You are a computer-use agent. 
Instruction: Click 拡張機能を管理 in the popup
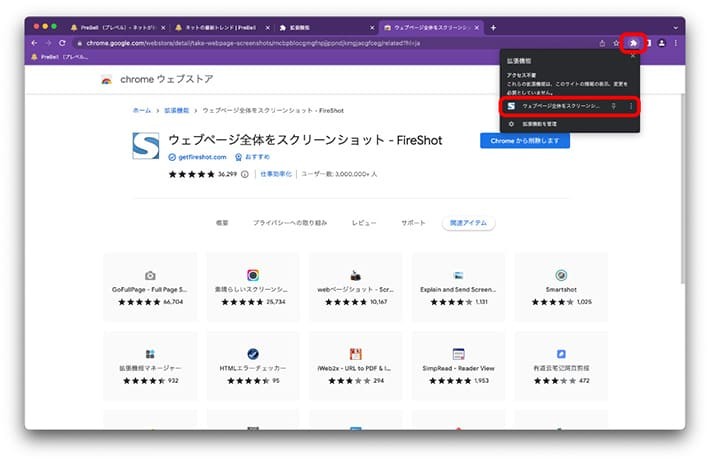(x=539, y=124)
